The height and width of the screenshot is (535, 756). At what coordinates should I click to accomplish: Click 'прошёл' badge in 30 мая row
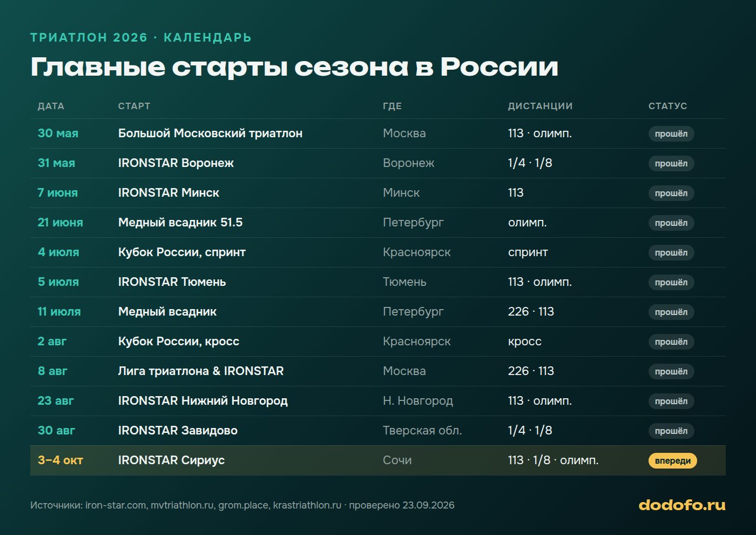[671, 133]
